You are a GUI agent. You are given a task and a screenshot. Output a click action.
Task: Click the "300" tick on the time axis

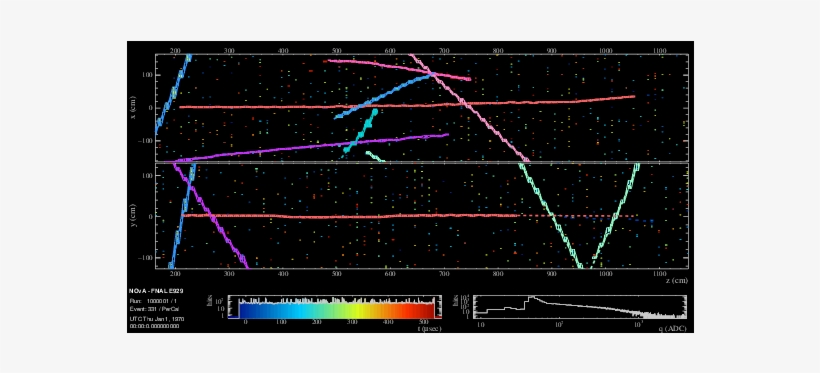coord(352,323)
